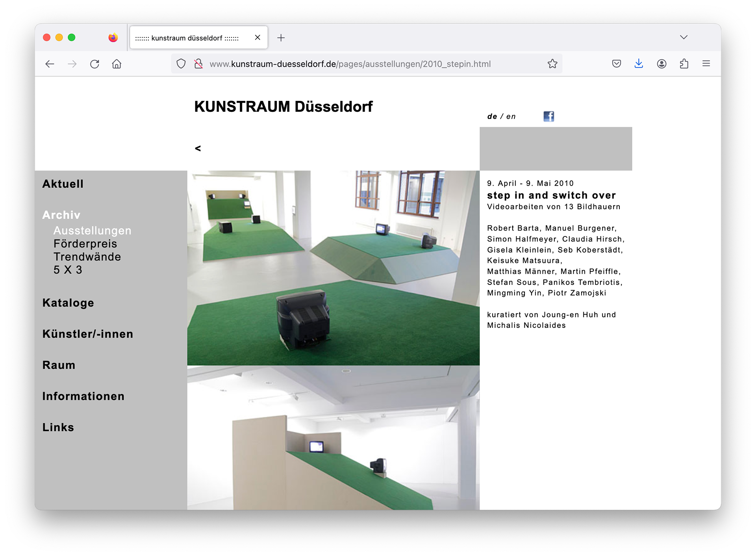This screenshot has height=556, width=756.
Task: Open the Firefox hamburger application menu
Action: tap(706, 64)
